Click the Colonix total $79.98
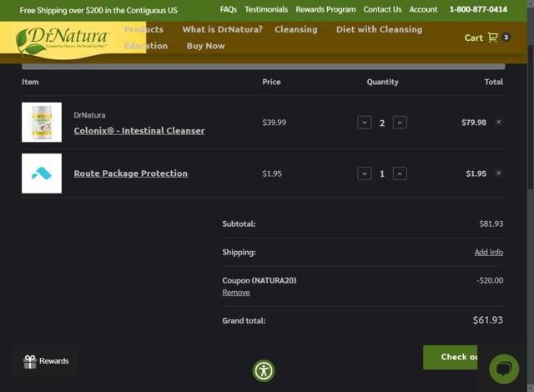 coord(474,123)
